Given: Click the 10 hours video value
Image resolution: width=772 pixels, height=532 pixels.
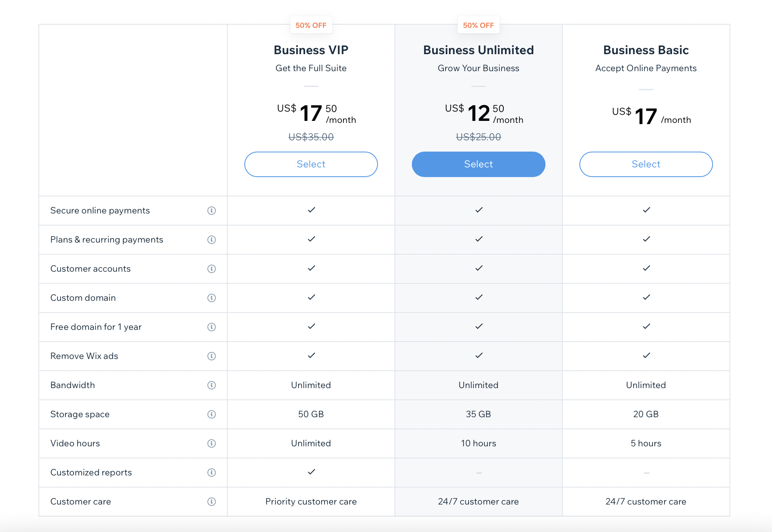Looking at the screenshot, I should click(x=479, y=443).
